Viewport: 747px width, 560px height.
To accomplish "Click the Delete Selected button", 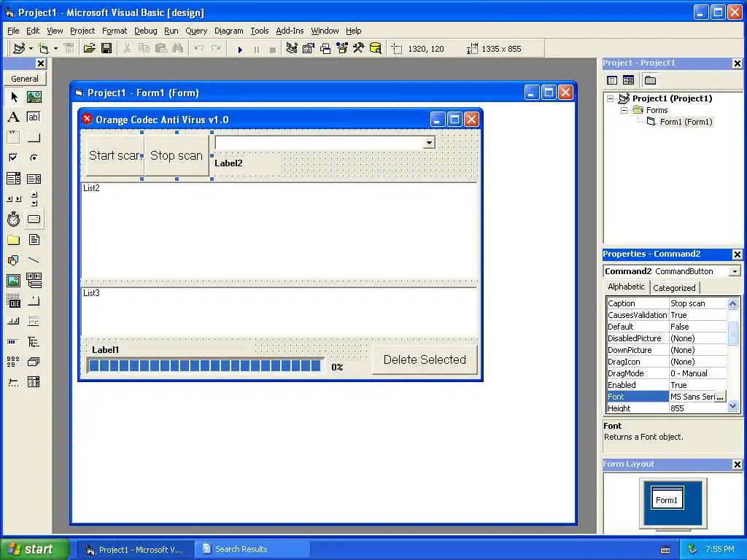I will 425,359.
